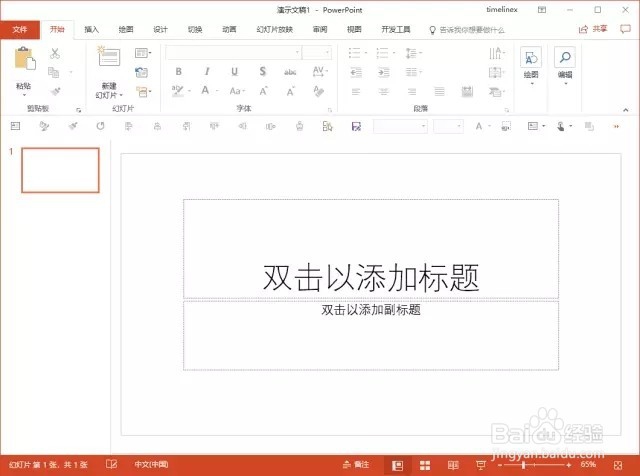Click the Convert to SmartArt icon
Image resolution: width=640 pixels, height=476 pixels.
coord(496,91)
